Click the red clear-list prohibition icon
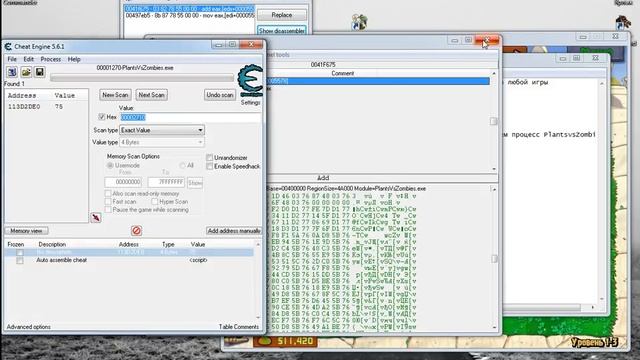The width and height of the screenshot is (640, 360). click(136, 231)
